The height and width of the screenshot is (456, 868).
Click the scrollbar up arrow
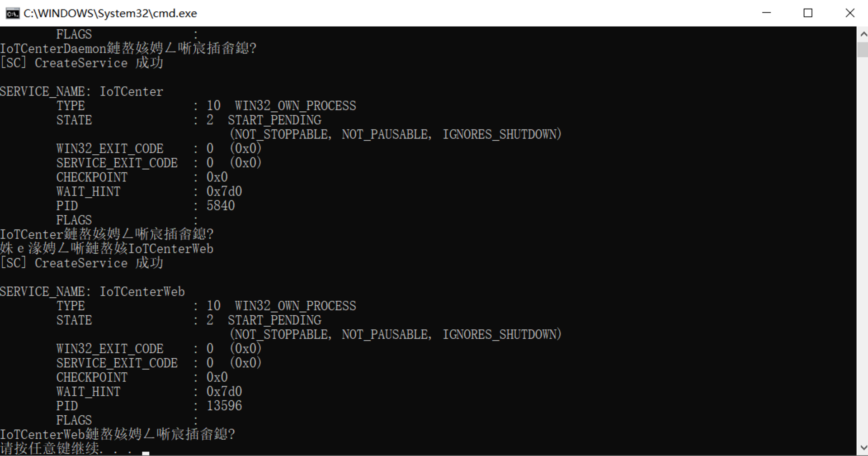(x=863, y=34)
